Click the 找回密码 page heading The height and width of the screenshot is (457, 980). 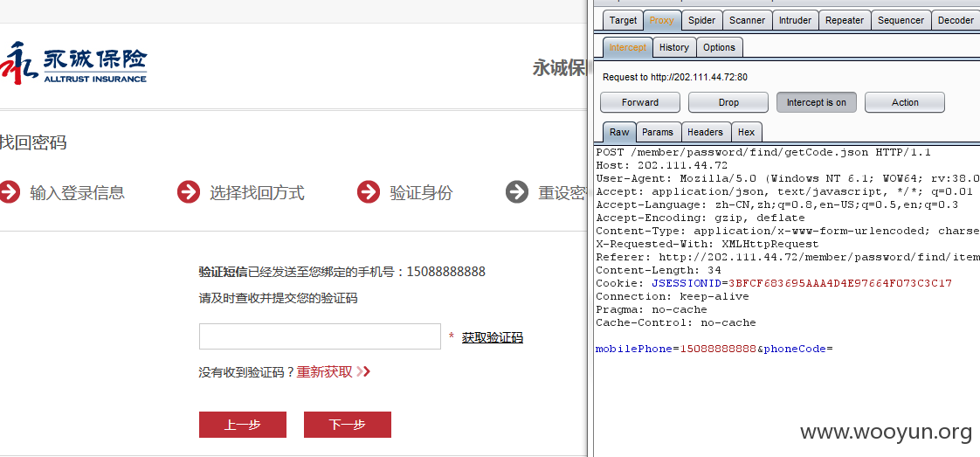click(x=33, y=142)
